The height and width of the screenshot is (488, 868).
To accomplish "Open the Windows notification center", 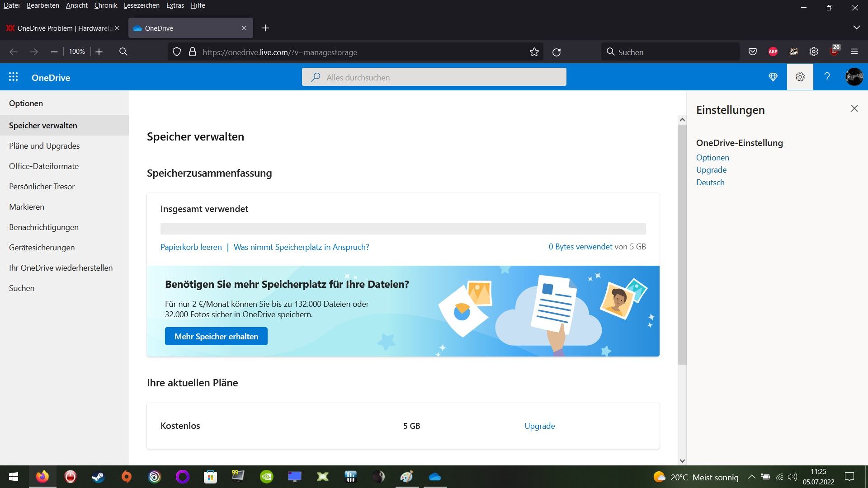I will point(849,477).
